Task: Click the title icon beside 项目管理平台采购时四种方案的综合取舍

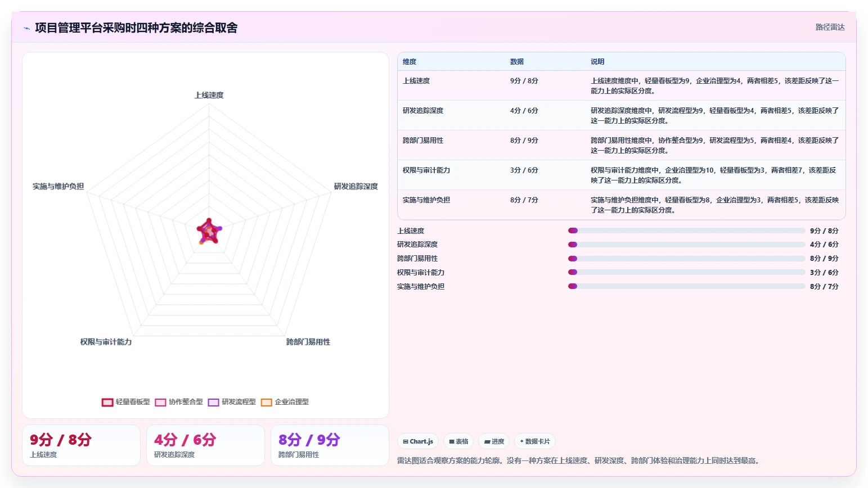Action: pyautogui.click(x=26, y=28)
